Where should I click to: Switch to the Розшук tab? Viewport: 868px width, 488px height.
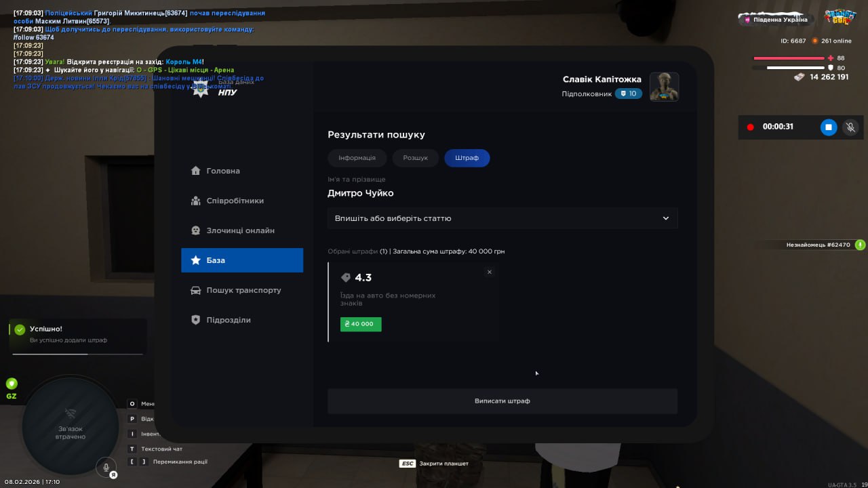point(416,158)
